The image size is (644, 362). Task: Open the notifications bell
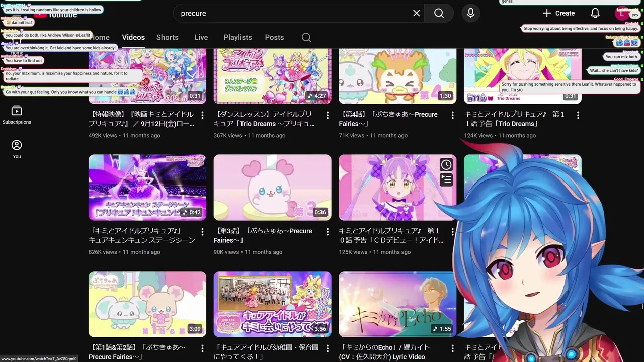coord(595,13)
